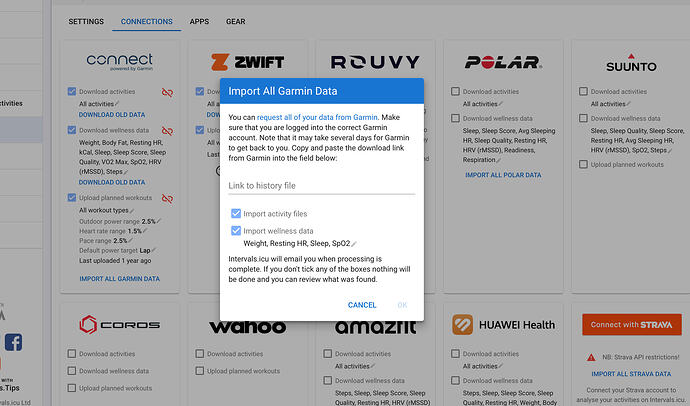Open the Gear tab
Screen dimensions: 690x406
(235, 22)
